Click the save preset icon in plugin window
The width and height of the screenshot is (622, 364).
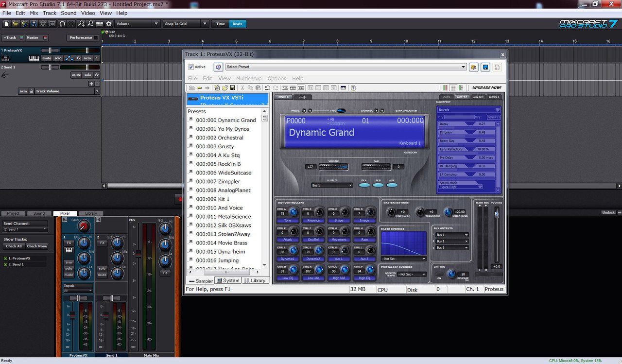click(x=485, y=67)
